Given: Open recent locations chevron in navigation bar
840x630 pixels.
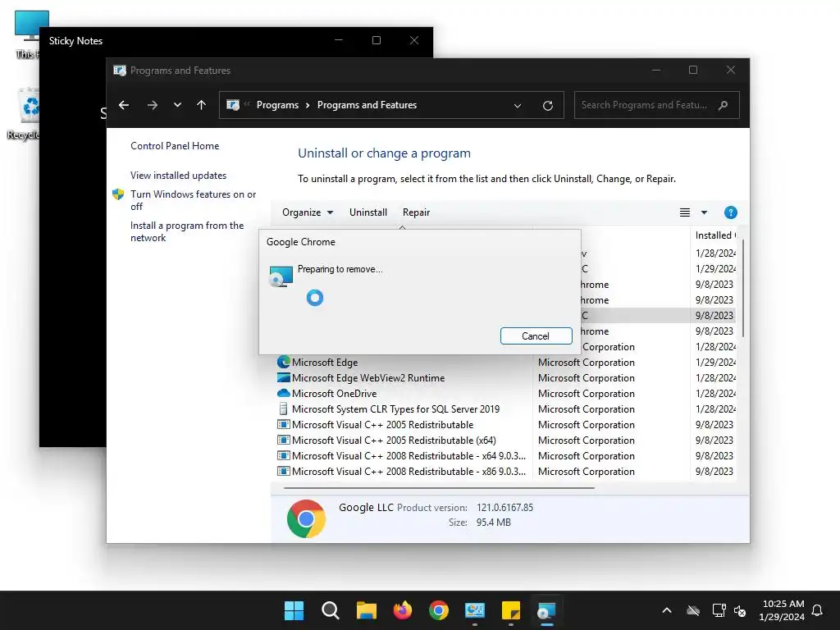Looking at the screenshot, I should pos(177,105).
